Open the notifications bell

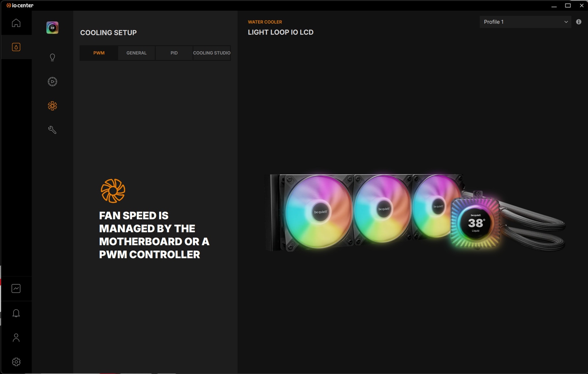16,313
